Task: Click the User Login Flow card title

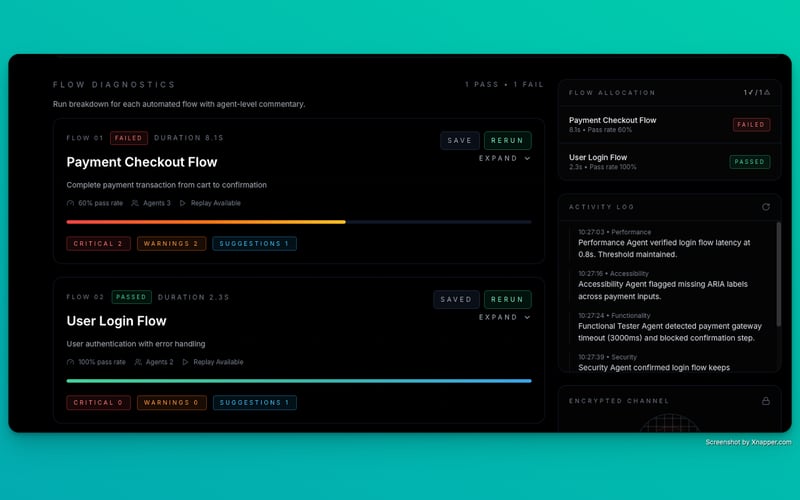Action: point(116,321)
